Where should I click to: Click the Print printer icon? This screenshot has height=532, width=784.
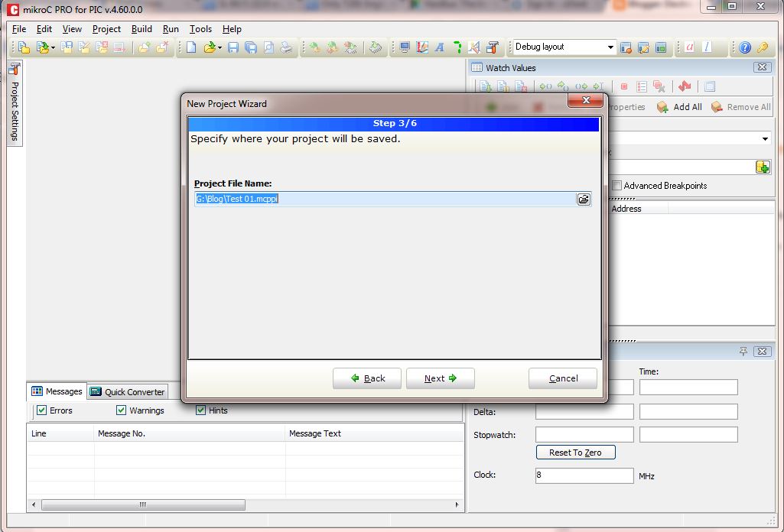(x=286, y=47)
